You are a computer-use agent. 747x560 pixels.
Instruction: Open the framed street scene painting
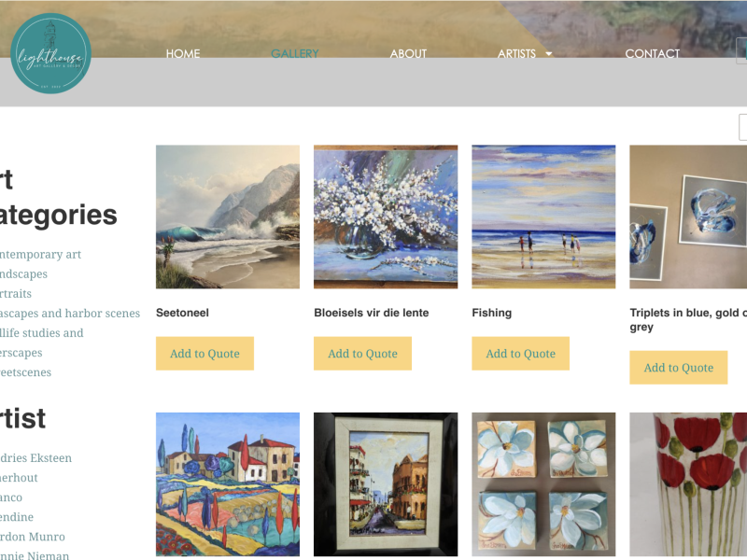pyautogui.click(x=386, y=484)
